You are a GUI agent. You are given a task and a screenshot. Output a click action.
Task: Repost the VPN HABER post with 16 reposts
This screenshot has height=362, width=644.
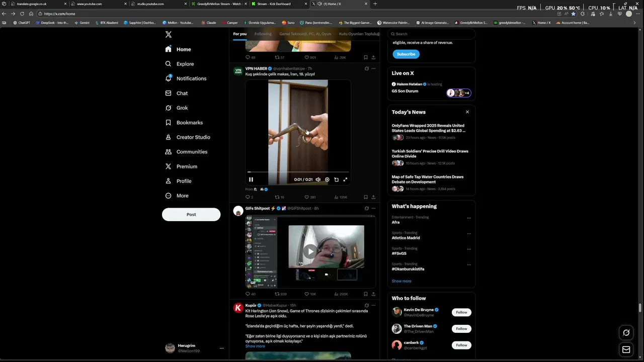tap(279, 197)
